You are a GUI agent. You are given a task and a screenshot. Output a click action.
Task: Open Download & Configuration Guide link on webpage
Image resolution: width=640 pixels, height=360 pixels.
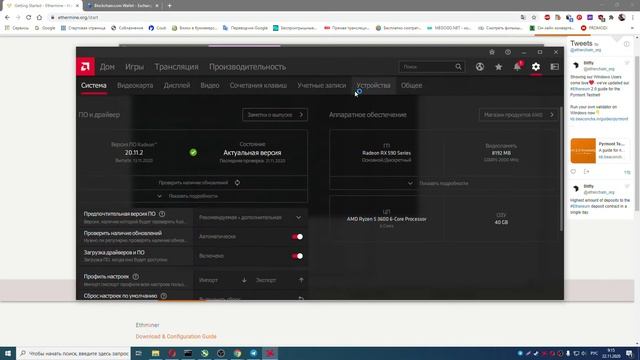[176, 336]
